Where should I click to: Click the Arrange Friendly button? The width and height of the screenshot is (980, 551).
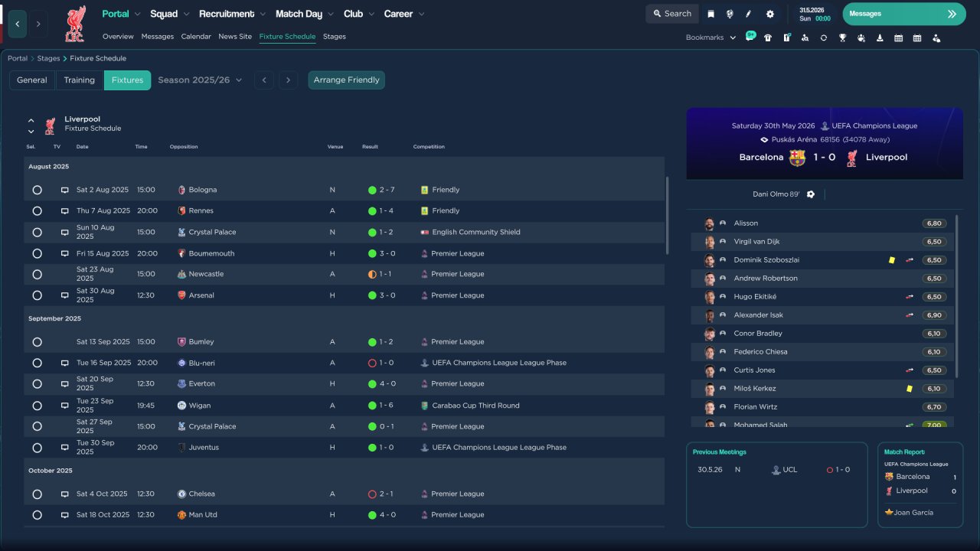coord(347,80)
